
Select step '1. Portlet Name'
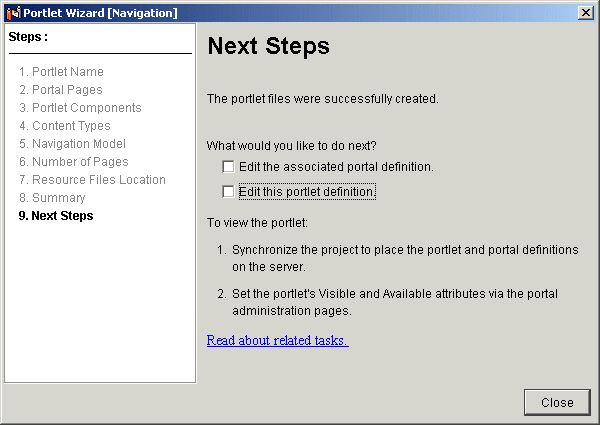click(x=61, y=72)
